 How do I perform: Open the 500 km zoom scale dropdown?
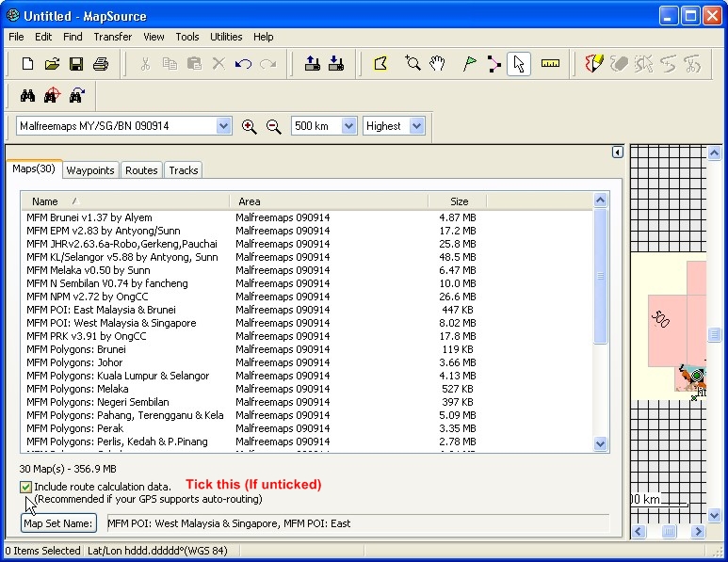[348, 126]
